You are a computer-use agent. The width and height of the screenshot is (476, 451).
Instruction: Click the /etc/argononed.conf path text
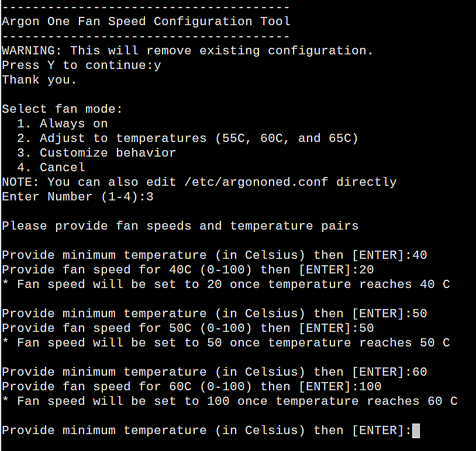tap(256, 182)
